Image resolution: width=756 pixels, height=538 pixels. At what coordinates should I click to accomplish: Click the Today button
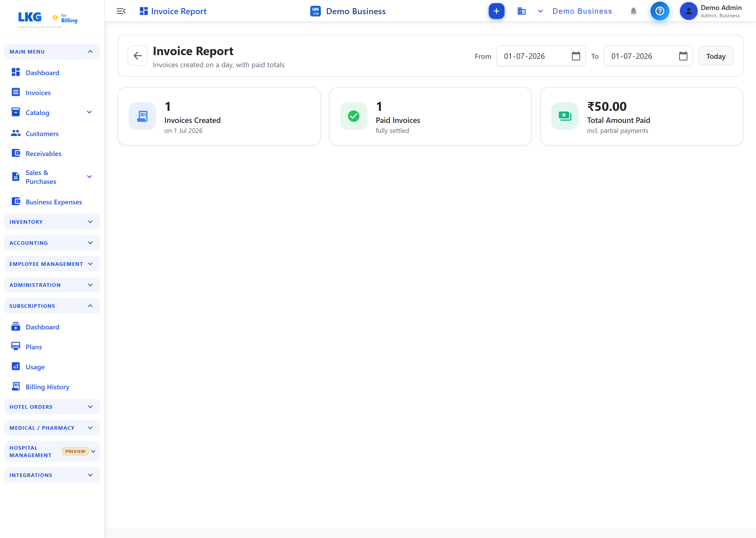[715, 56]
